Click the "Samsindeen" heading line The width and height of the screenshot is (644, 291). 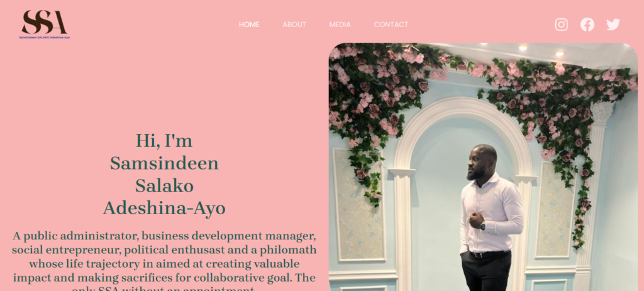164,163
